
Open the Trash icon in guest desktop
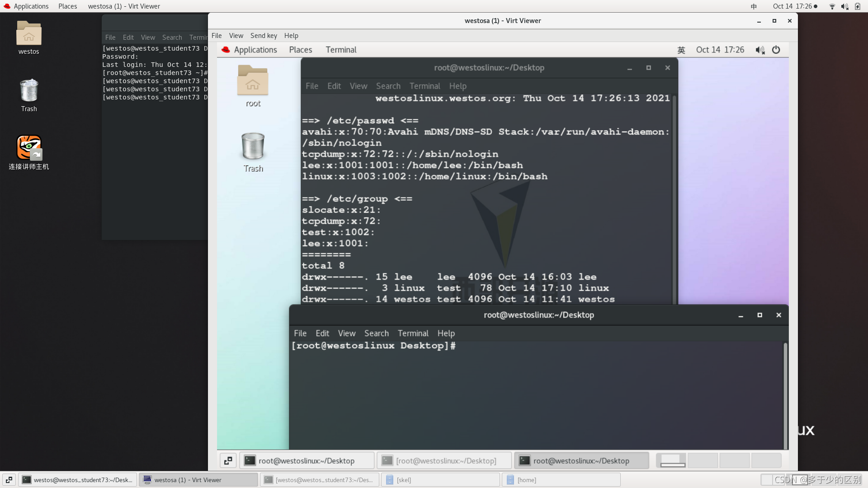[253, 147]
